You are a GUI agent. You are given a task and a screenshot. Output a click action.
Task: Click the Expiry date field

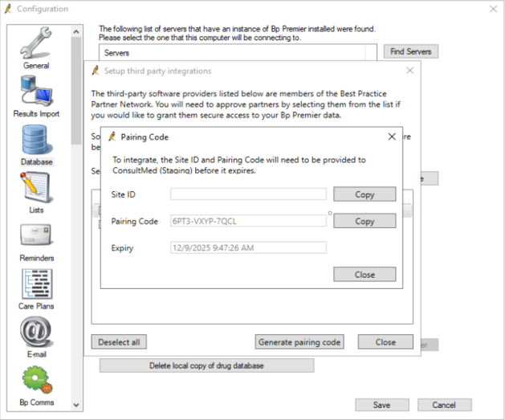click(x=248, y=247)
